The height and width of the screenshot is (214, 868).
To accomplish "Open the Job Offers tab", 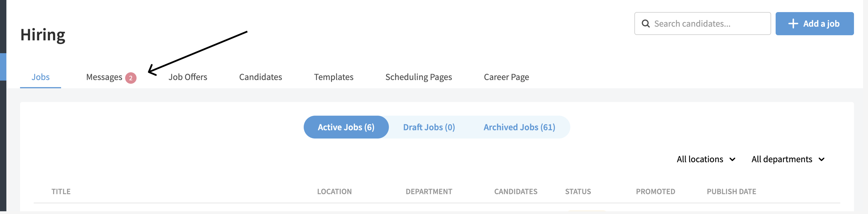I will click(x=188, y=77).
